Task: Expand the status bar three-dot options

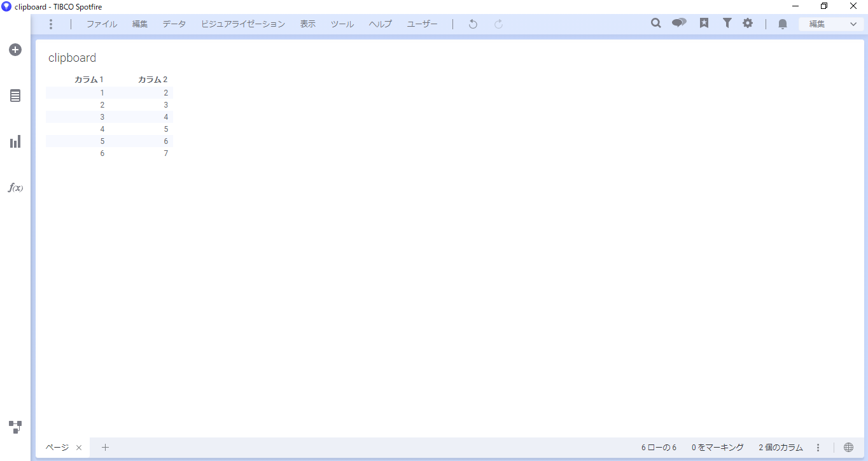Action: click(818, 448)
